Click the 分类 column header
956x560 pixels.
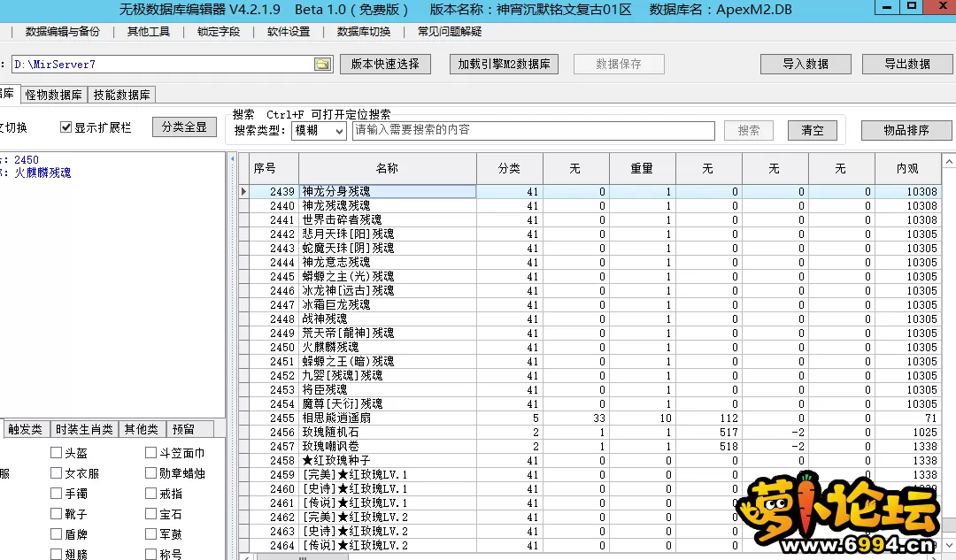509,168
